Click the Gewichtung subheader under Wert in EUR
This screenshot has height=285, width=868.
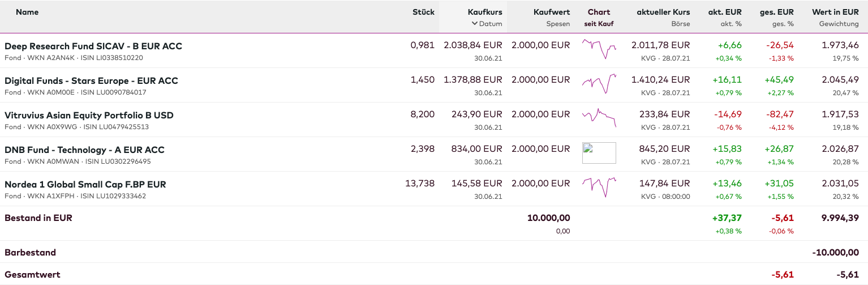point(839,24)
